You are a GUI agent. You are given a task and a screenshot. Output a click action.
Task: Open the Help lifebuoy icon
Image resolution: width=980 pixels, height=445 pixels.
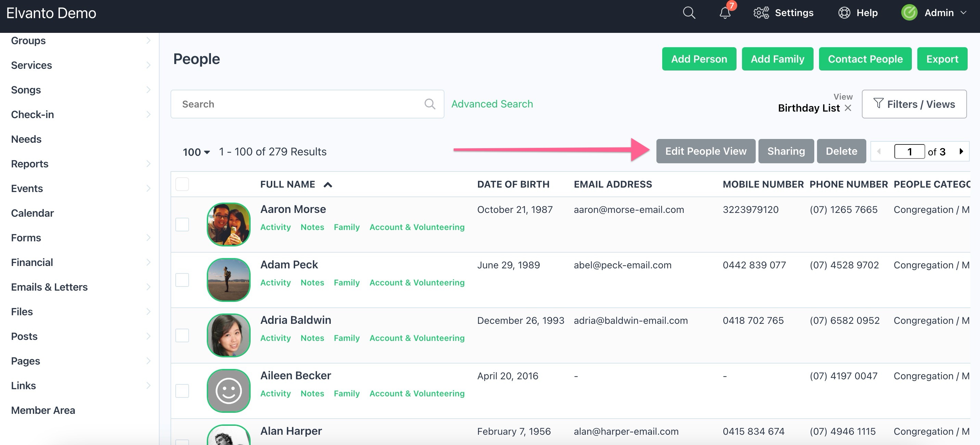click(x=844, y=13)
